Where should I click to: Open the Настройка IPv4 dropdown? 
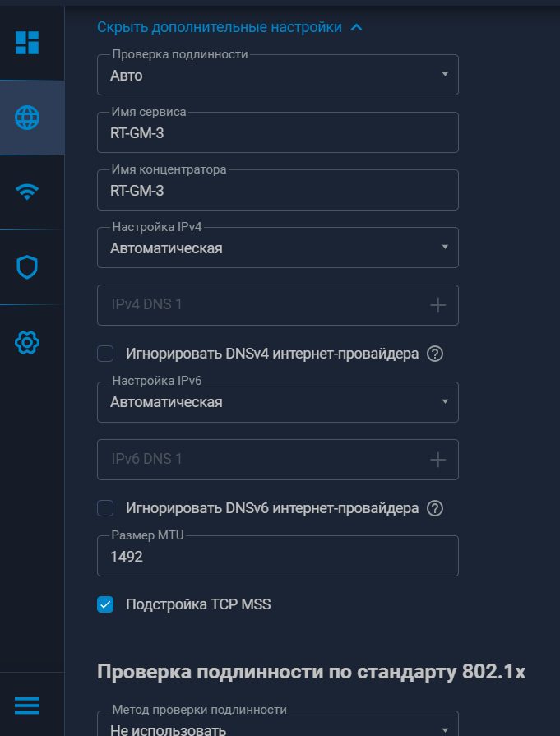(277, 248)
